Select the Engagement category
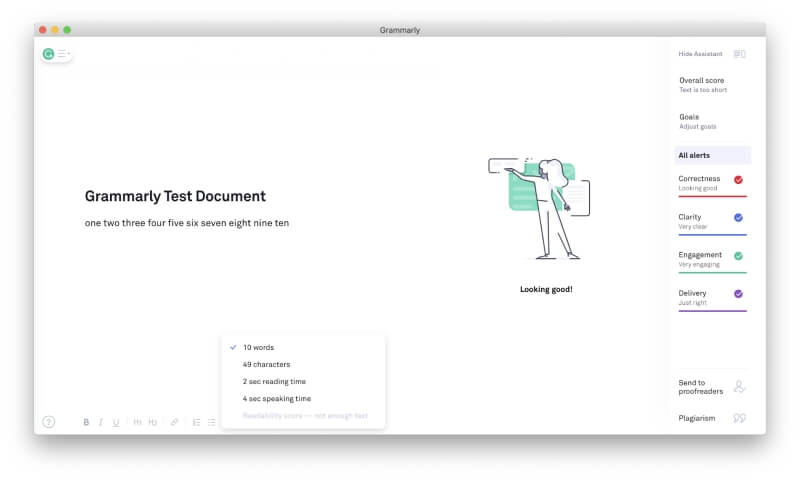 (713, 260)
